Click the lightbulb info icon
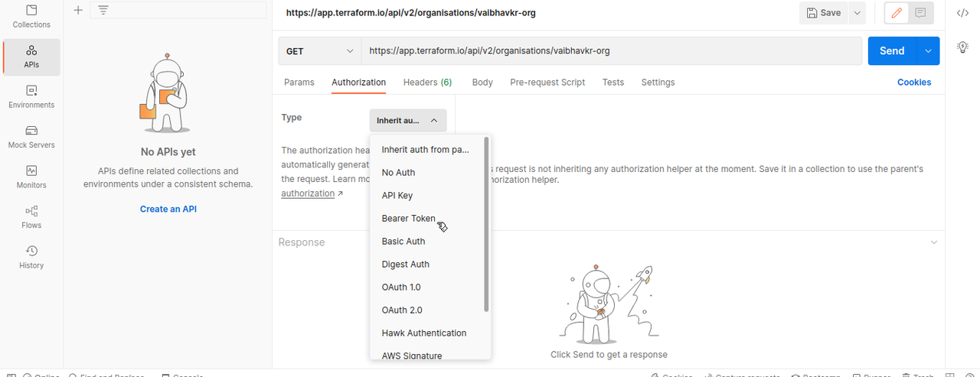This screenshot has width=980, height=377. pyautogui.click(x=963, y=47)
